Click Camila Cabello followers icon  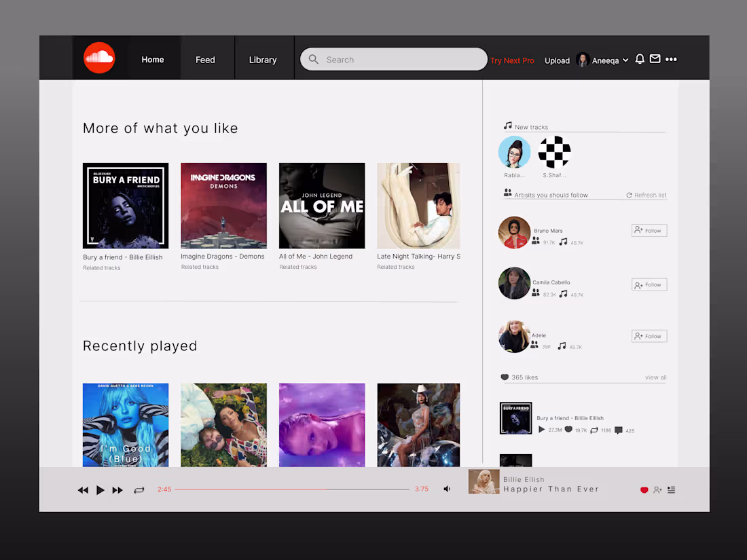pyautogui.click(x=536, y=293)
